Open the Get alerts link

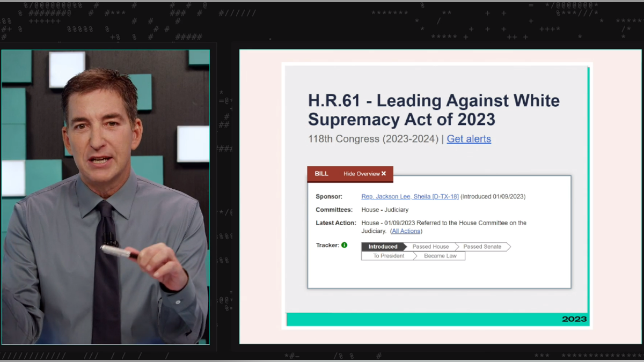pos(469,139)
